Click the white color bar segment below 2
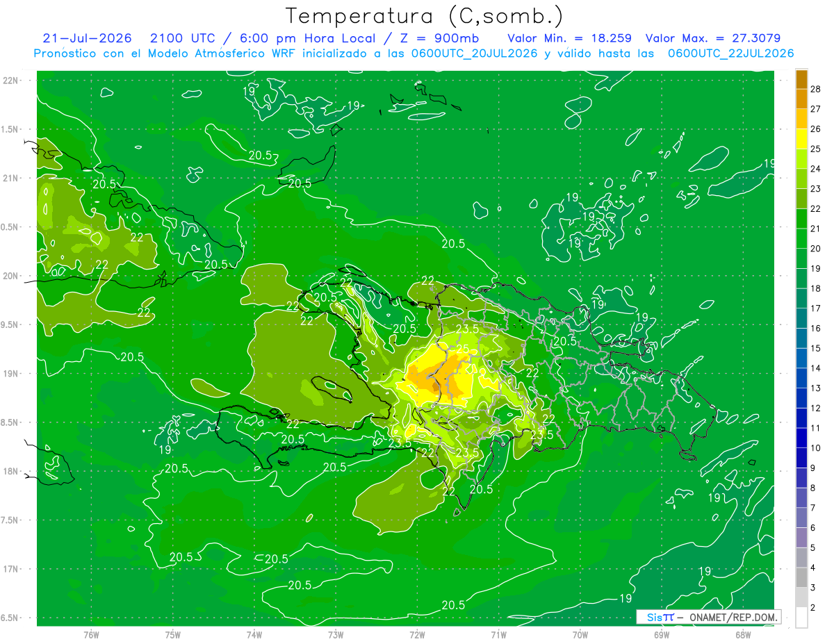 [802, 618]
